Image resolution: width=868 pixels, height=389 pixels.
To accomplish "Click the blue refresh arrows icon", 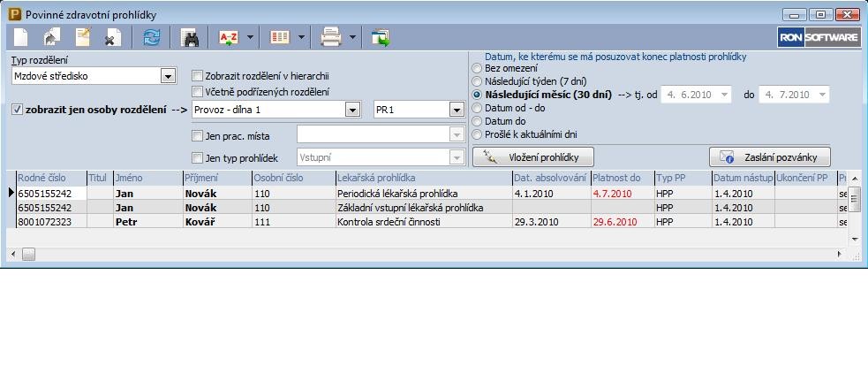I will (x=151, y=37).
